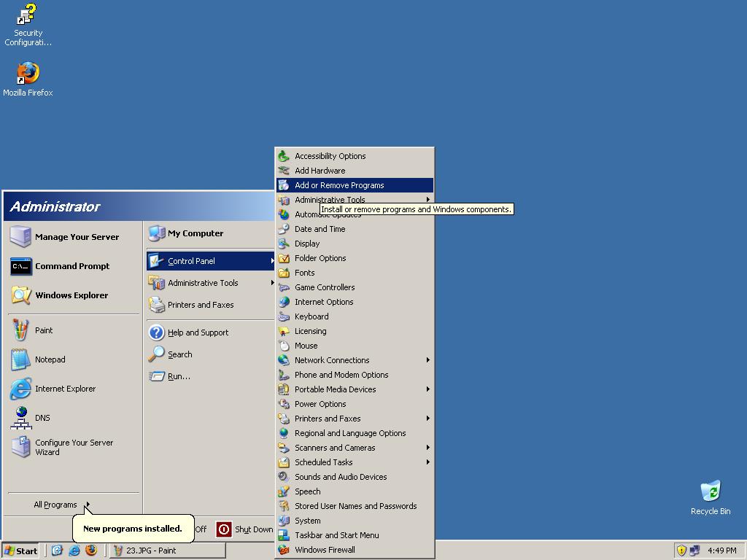The image size is (747, 560).
Task: Open Taskbar and Start Menu settings
Action: (355, 535)
